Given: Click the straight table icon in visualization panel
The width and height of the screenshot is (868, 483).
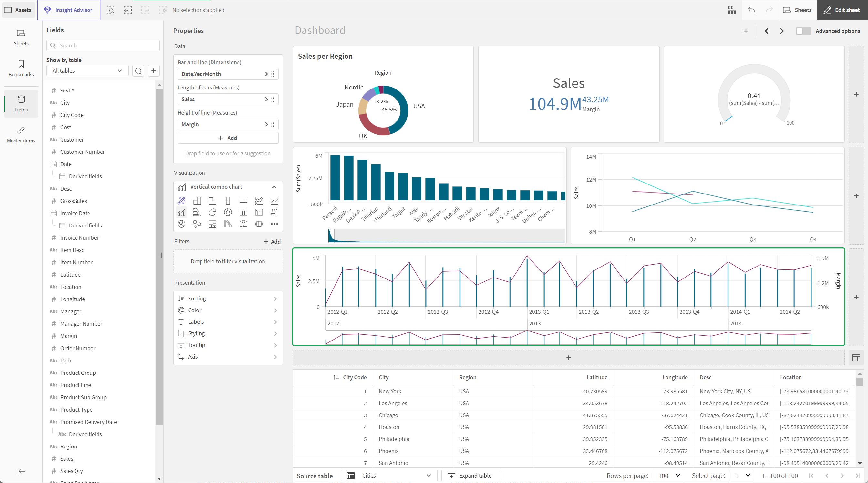Looking at the screenshot, I should (x=243, y=212).
